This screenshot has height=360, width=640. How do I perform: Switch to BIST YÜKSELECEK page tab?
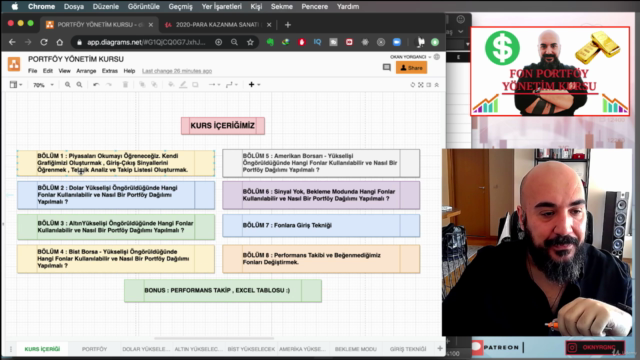tap(251, 349)
